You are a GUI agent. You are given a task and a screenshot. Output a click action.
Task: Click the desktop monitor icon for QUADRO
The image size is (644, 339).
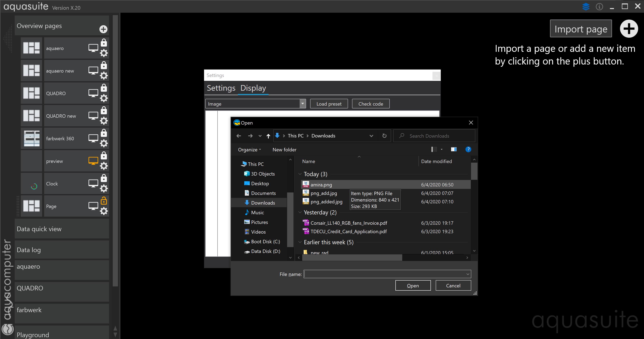(93, 93)
